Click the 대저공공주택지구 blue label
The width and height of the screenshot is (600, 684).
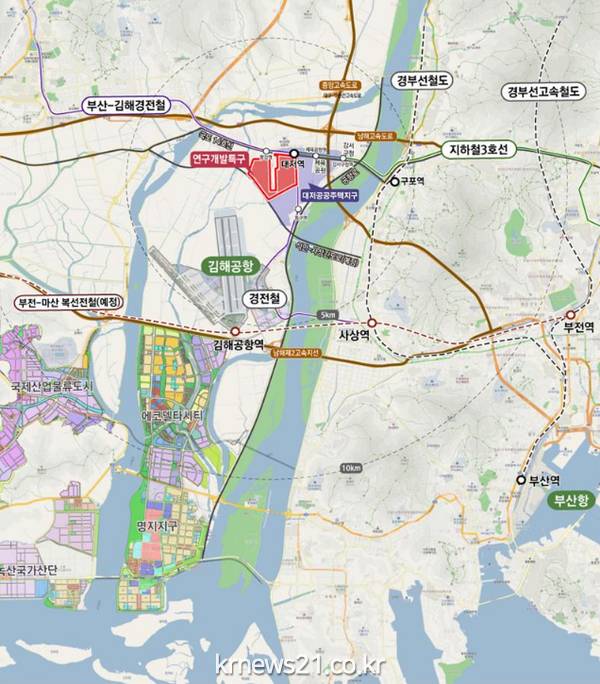(x=330, y=195)
